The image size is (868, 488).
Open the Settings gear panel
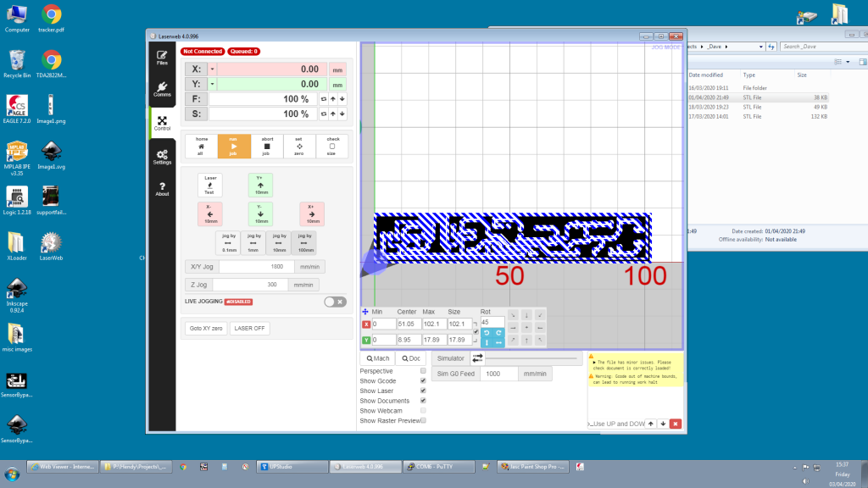[x=162, y=157]
